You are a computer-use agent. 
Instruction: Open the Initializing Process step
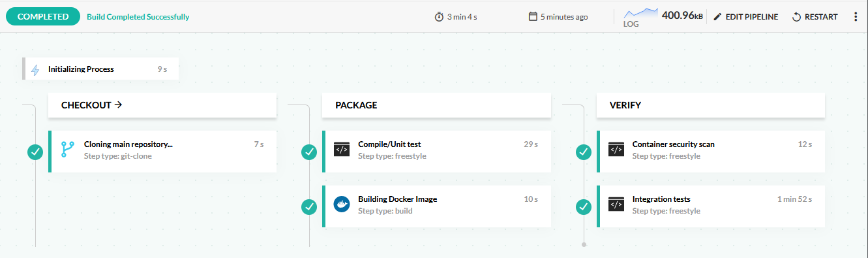point(100,69)
